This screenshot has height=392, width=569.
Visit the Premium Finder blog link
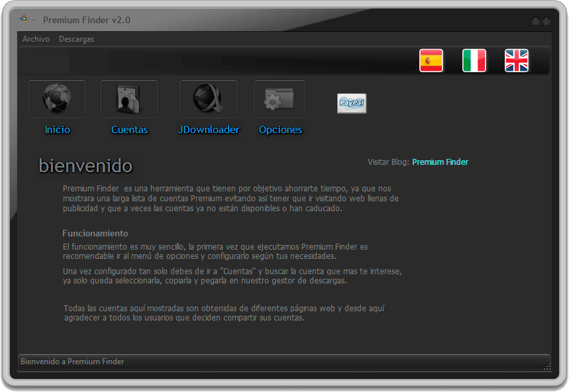tap(440, 162)
